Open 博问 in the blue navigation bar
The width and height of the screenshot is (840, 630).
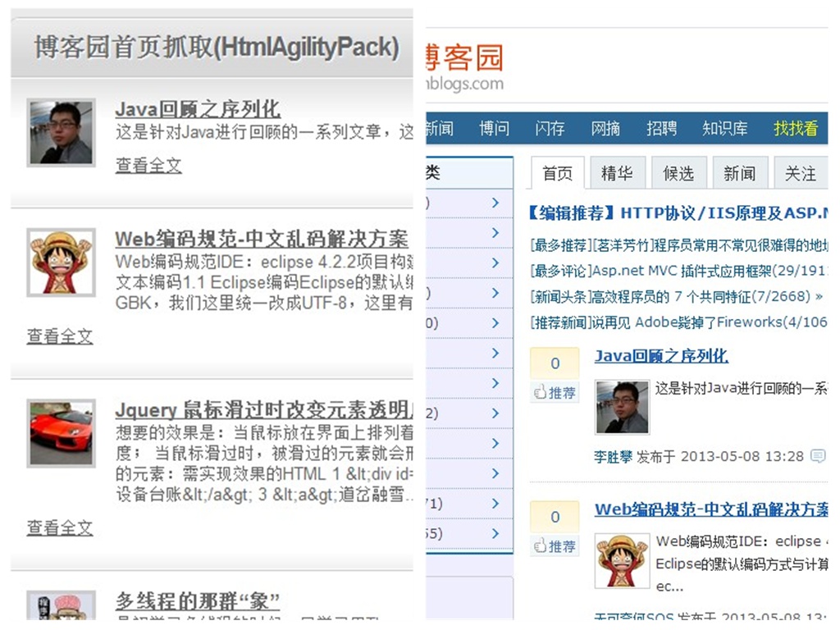coord(494,129)
